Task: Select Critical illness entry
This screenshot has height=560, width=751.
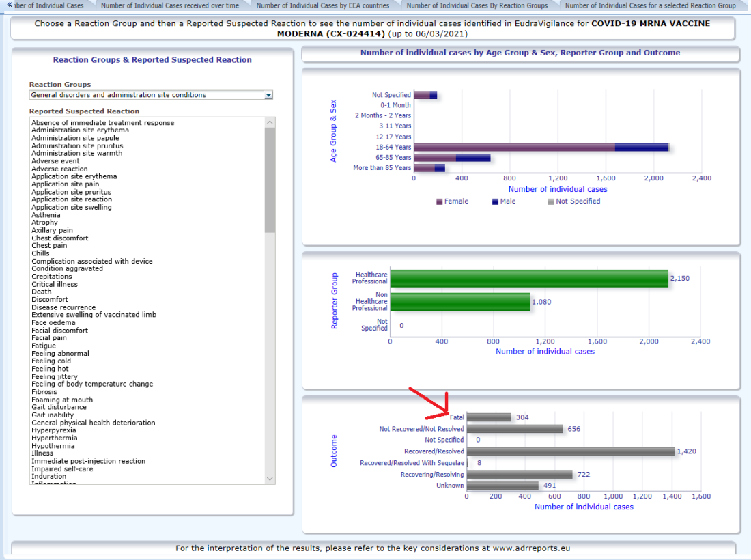Action: tap(55, 284)
